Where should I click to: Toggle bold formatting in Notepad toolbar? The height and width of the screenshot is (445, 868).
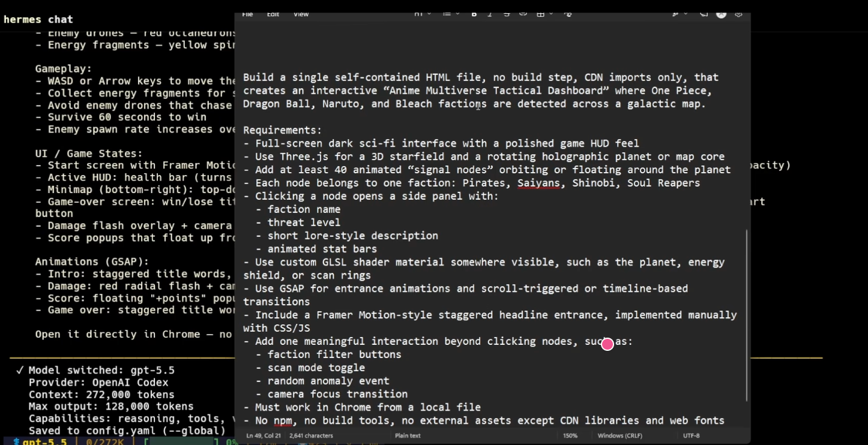point(474,14)
